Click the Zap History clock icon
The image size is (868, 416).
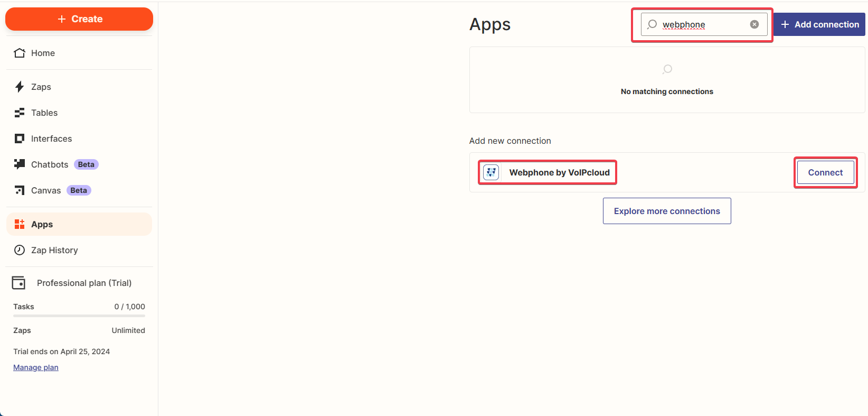[20, 250]
